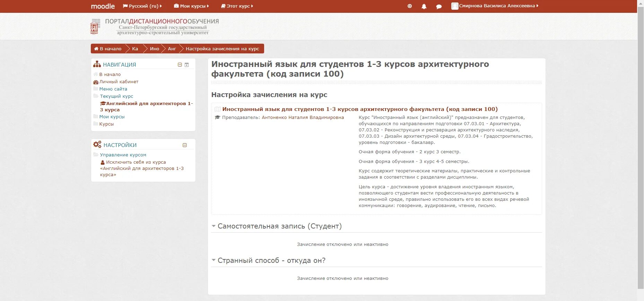The image size is (644, 301).
Task: Expand Мои курсы in navigation
Action: pos(112,117)
